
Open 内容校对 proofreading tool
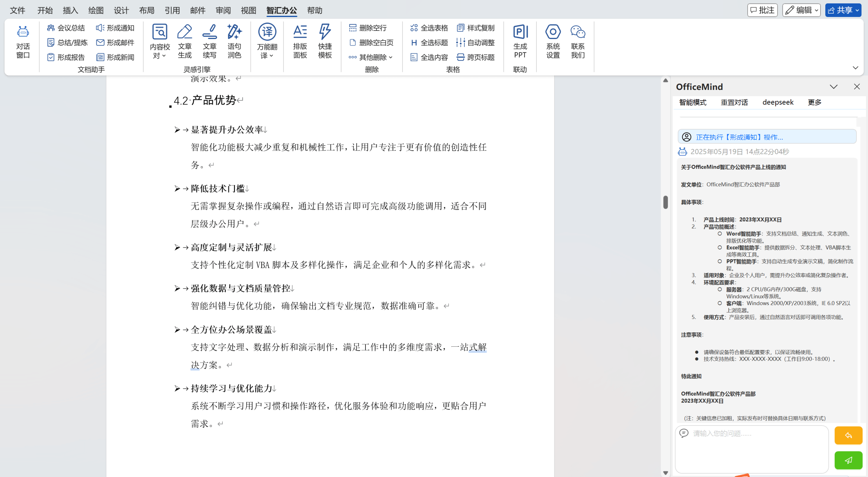[160, 41]
